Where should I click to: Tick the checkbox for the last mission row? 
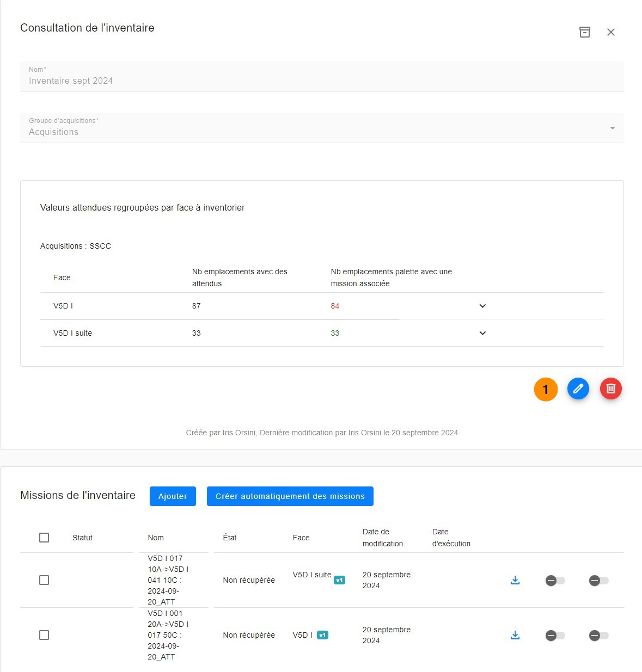point(44,635)
